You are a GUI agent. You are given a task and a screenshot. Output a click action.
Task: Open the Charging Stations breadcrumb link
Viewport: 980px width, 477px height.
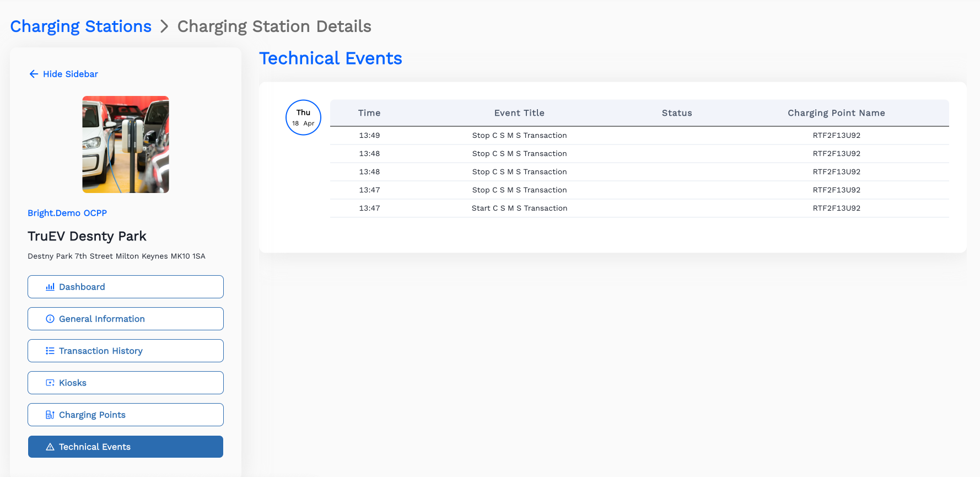click(x=80, y=26)
